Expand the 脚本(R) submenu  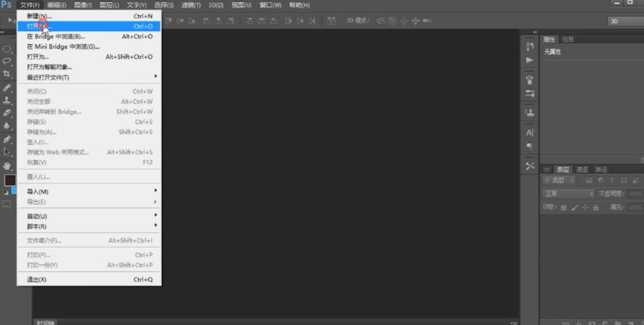coord(89,227)
